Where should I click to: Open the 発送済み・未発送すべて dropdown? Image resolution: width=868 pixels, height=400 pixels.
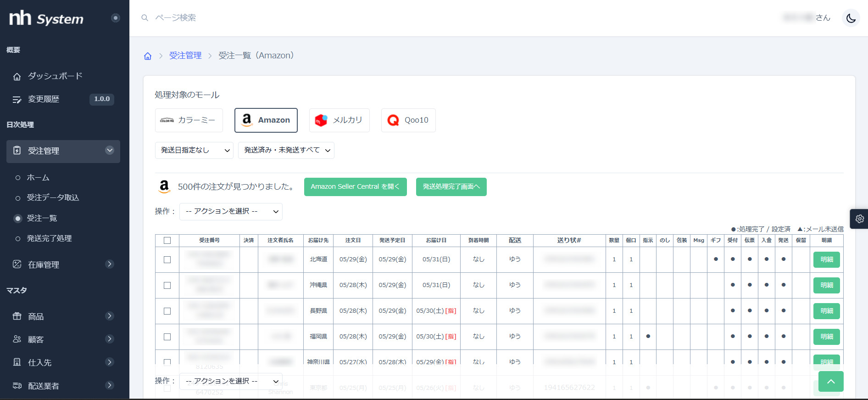pyautogui.click(x=286, y=150)
